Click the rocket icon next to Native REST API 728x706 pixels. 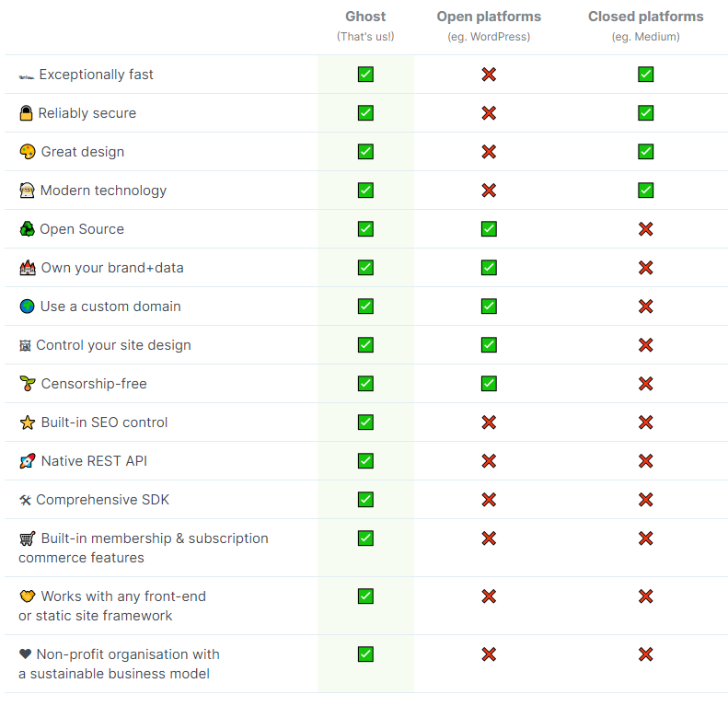tap(28, 461)
